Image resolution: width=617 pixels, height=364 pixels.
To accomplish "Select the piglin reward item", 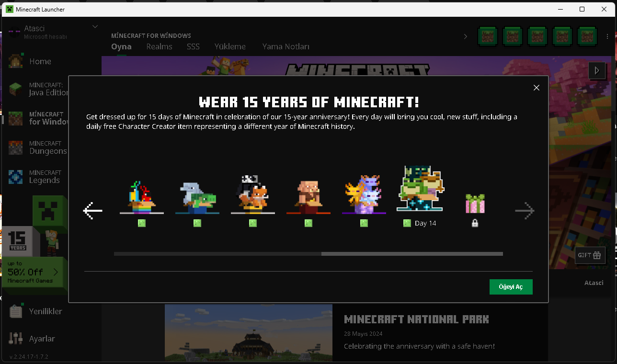I will pos(308,197).
